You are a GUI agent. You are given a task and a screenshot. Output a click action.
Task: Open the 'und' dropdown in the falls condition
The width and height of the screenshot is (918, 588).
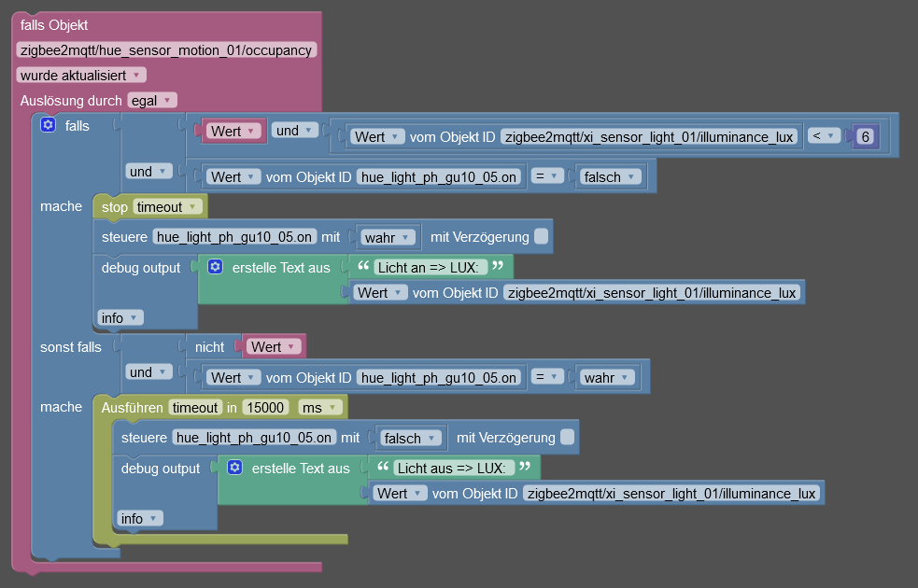[148, 172]
